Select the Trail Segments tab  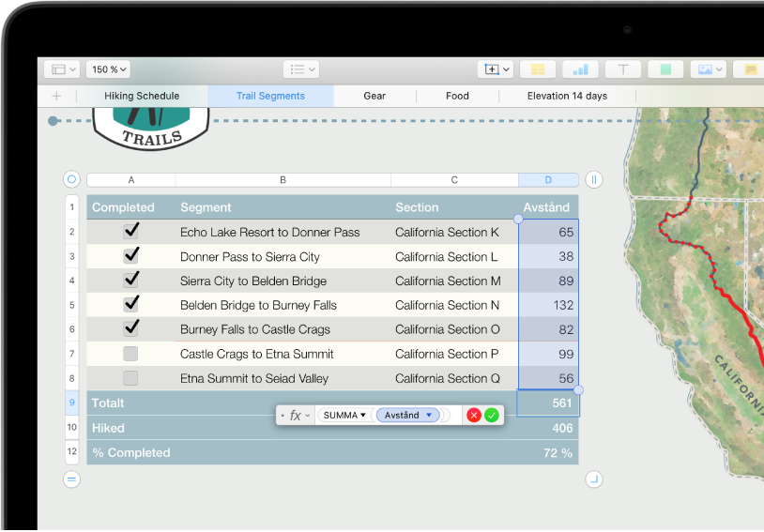click(x=270, y=96)
